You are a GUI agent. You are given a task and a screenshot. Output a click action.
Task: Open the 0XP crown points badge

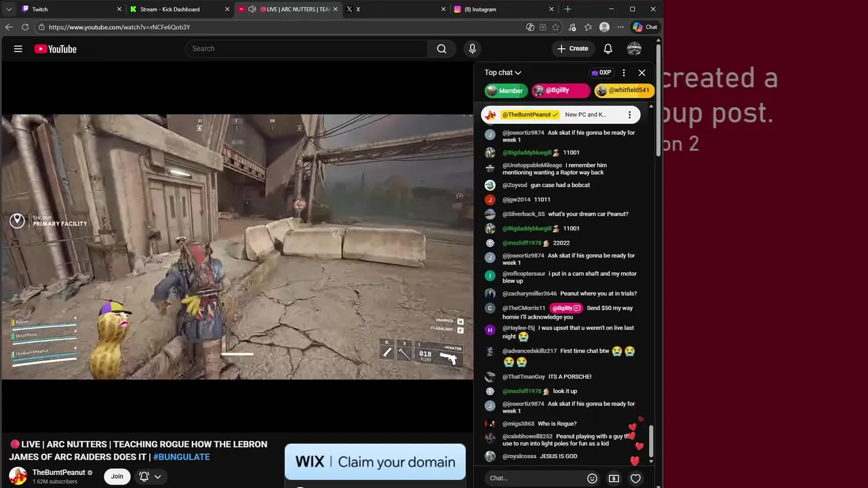[x=601, y=73]
